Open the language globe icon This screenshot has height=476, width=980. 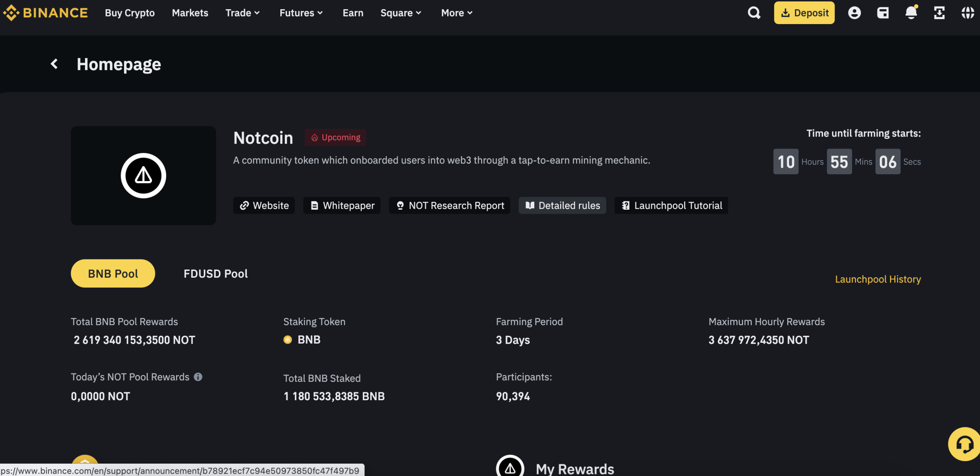coord(967,13)
